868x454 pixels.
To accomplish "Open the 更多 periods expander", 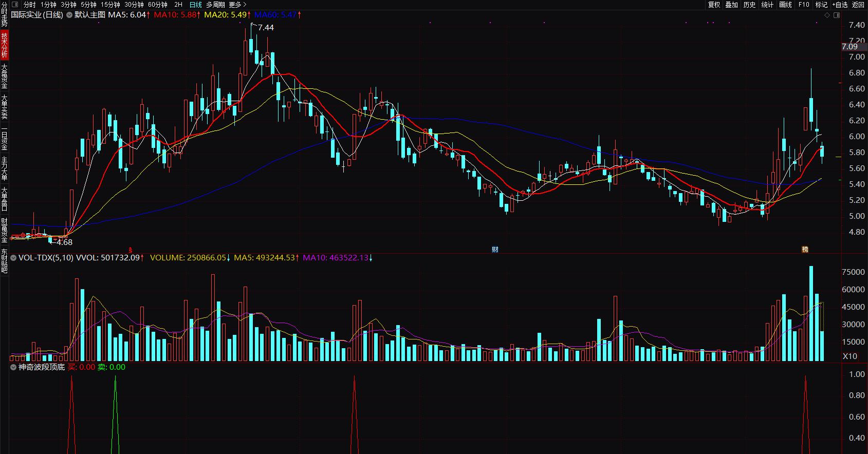I will click(238, 5).
